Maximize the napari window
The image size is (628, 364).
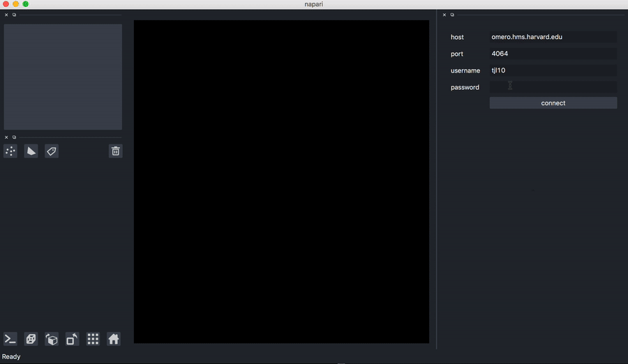pos(25,4)
